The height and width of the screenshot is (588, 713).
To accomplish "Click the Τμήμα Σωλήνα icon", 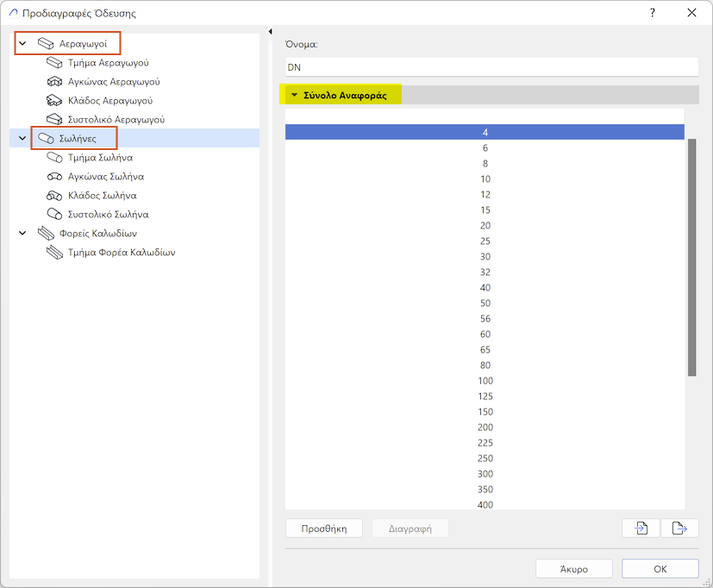I will tap(54, 157).
